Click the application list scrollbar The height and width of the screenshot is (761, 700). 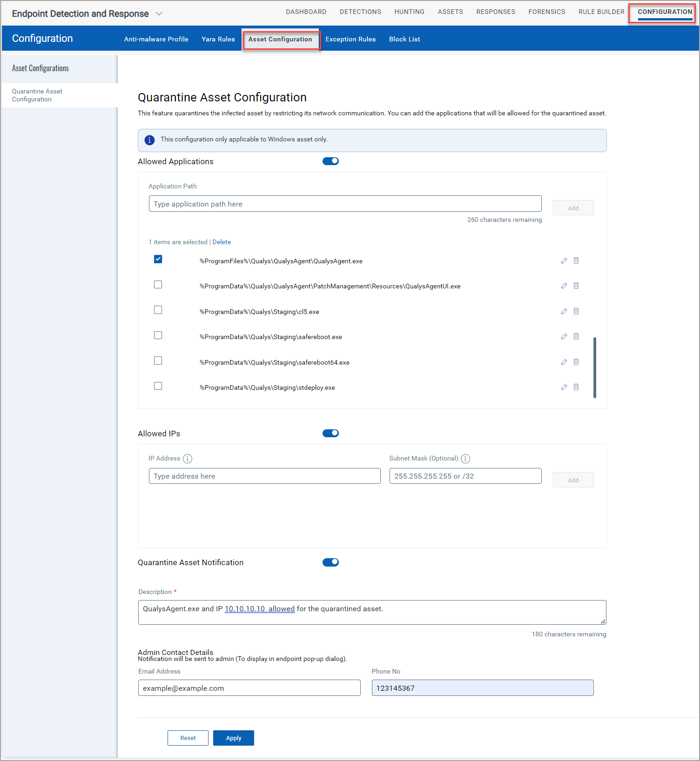(x=595, y=367)
